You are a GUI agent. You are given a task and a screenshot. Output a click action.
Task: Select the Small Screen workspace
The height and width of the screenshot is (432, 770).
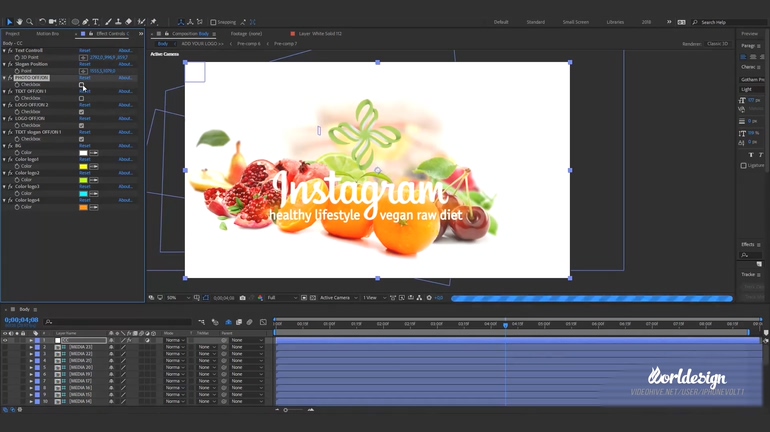tap(576, 22)
